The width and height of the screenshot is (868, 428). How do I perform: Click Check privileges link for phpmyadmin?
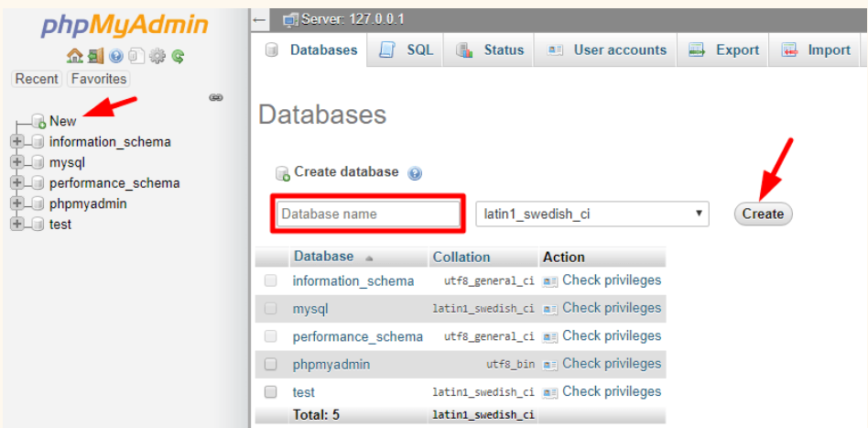[x=612, y=364]
